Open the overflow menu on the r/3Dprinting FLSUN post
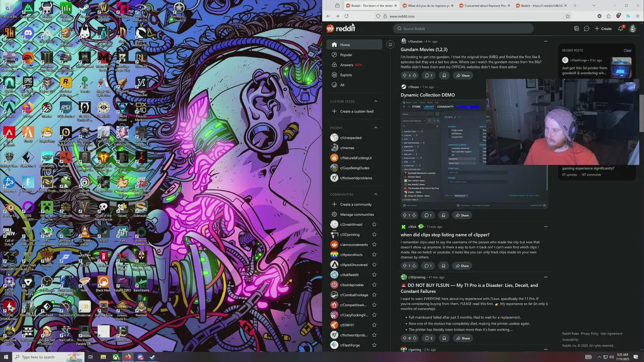The image size is (644, 362). click(545, 277)
